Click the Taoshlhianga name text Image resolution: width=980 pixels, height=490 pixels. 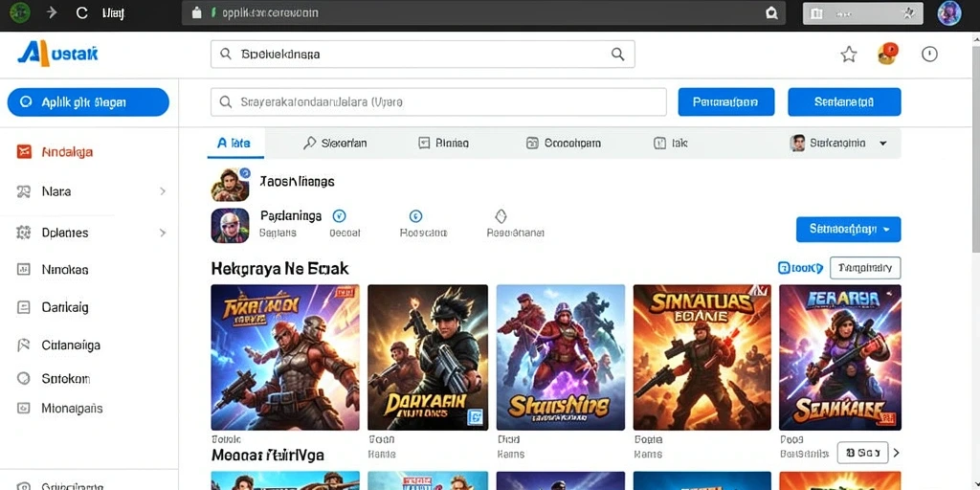click(297, 182)
